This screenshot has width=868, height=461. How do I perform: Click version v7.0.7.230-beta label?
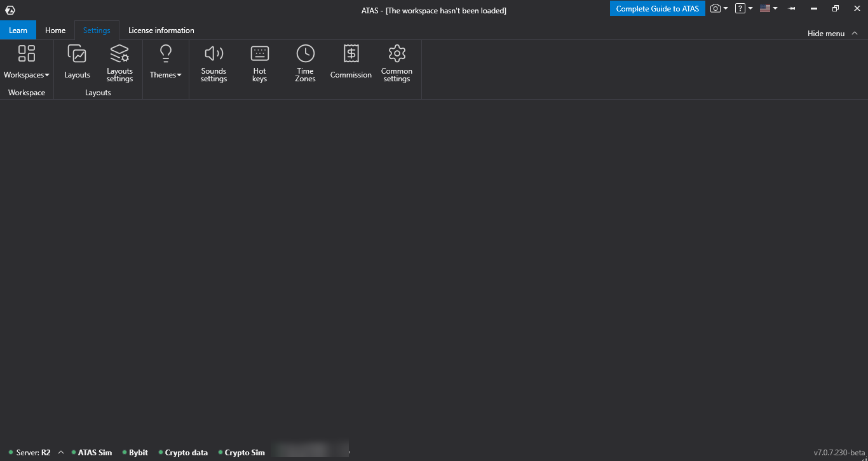839,453
